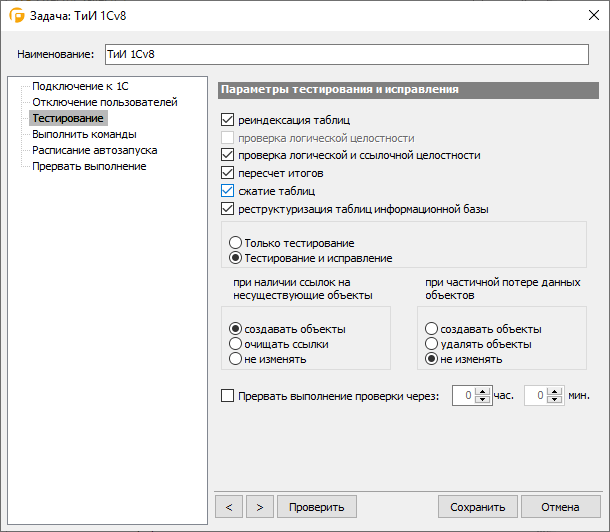The height and width of the screenshot is (532, 610).
Task: Enable Прервать выполнение проверки через checkbox
Action: (227, 396)
